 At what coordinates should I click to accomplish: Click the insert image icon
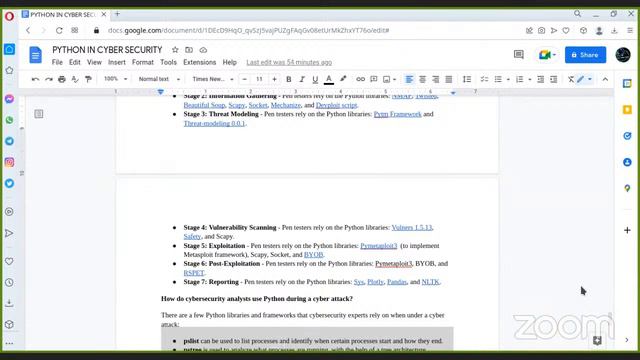[x=386, y=79]
